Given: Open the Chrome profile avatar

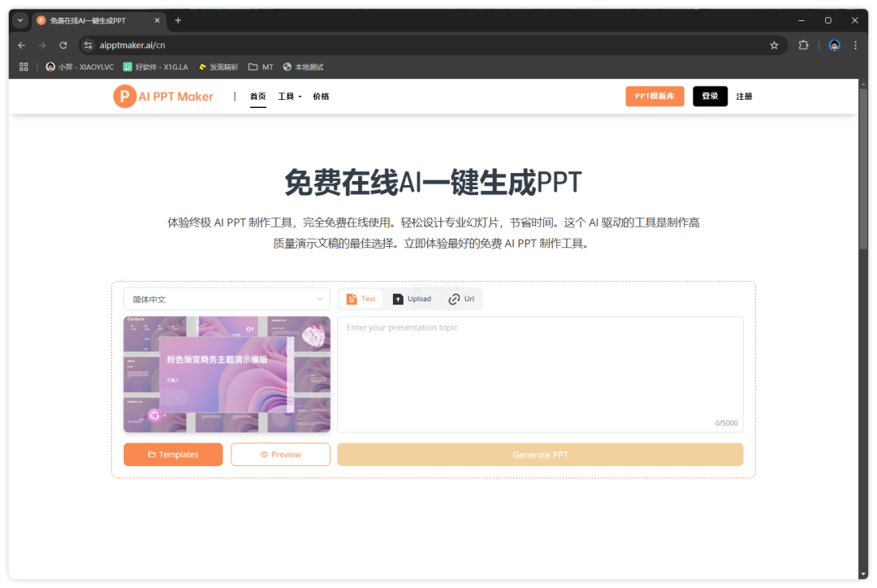Looking at the screenshot, I should (x=835, y=45).
